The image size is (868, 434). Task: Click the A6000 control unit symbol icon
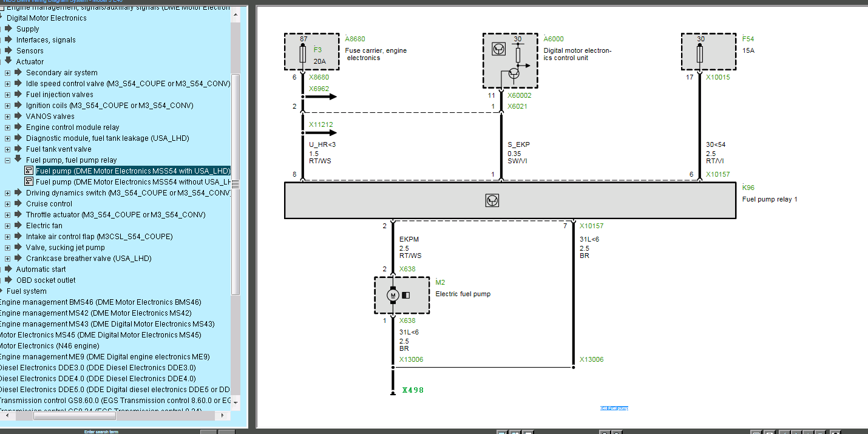498,49
